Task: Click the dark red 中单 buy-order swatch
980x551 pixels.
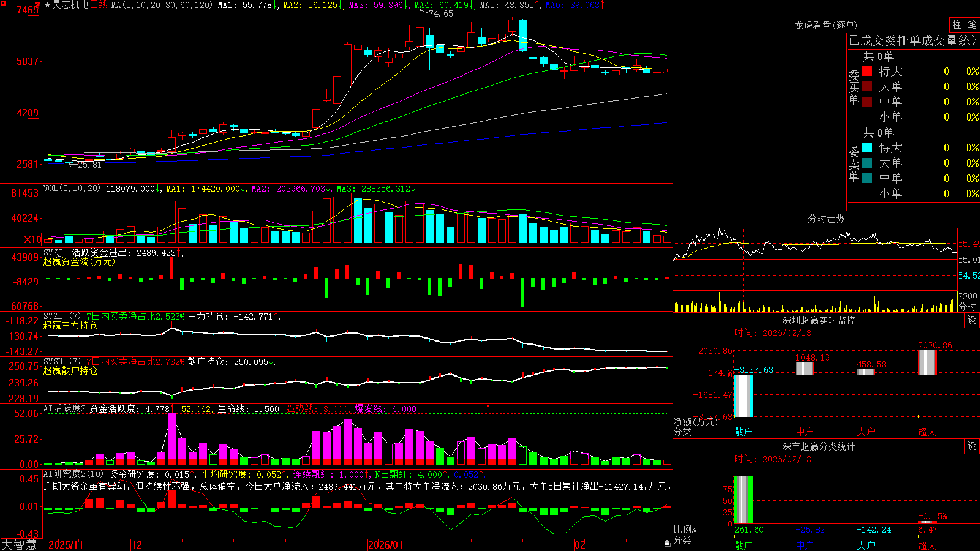Action: click(x=867, y=102)
